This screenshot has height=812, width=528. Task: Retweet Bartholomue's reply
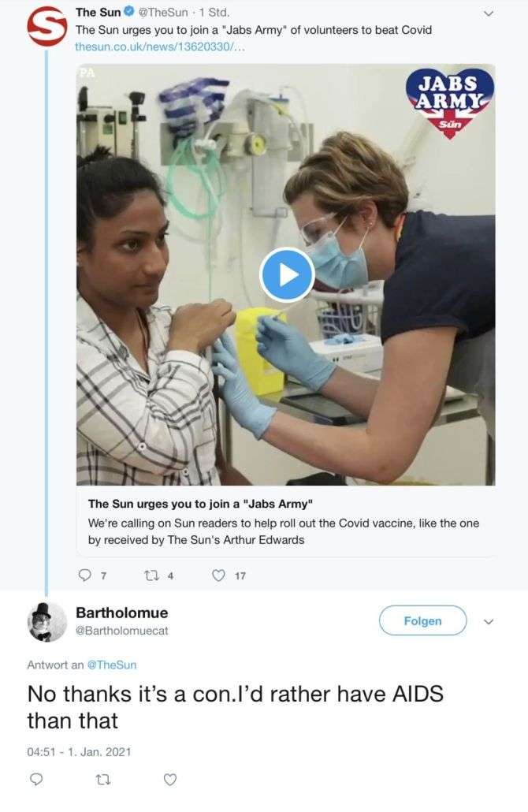pyautogui.click(x=103, y=779)
